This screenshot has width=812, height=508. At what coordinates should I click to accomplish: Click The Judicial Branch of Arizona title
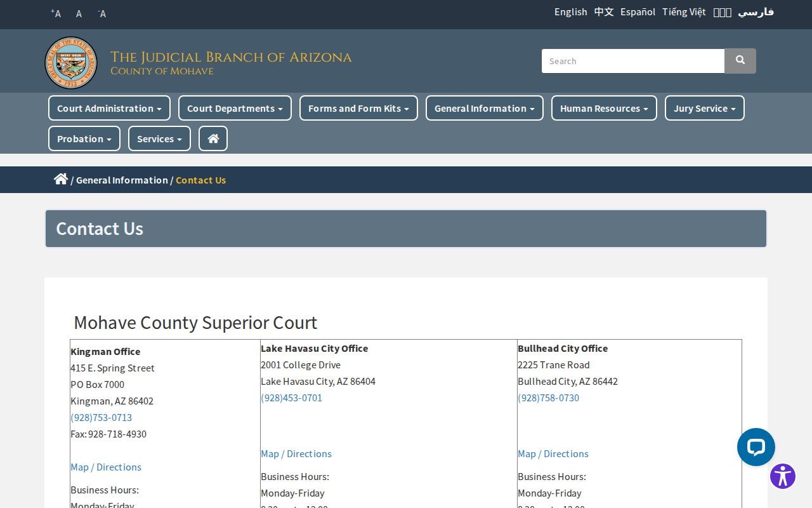231,57
